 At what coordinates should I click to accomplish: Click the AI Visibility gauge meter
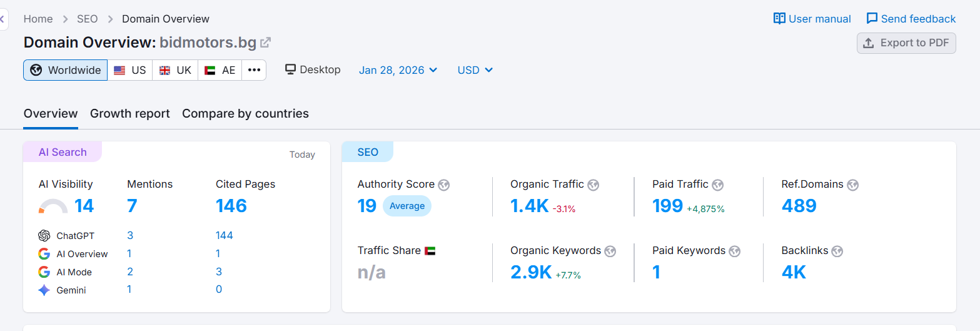pos(53,206)
